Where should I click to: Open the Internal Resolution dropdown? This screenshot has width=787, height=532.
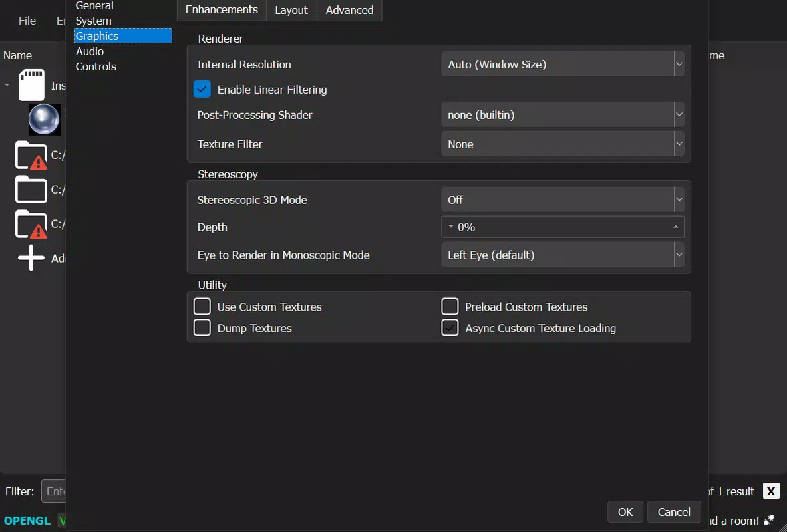point(563,64)
